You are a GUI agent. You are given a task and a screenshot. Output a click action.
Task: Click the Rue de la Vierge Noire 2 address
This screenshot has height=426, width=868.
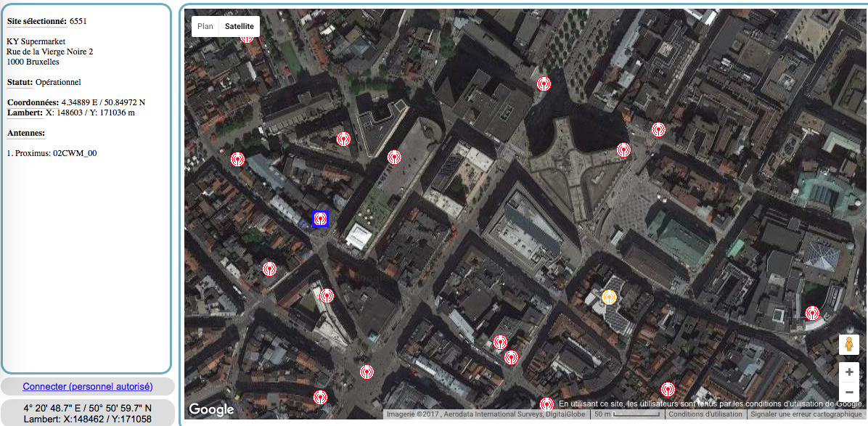pos(50,52)
